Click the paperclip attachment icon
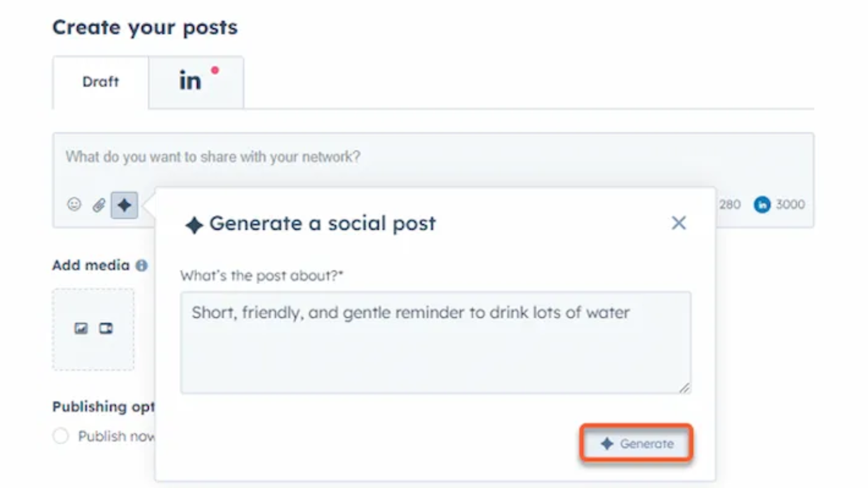Viewport: 868px width, 488px height. [x=99, y=205]
